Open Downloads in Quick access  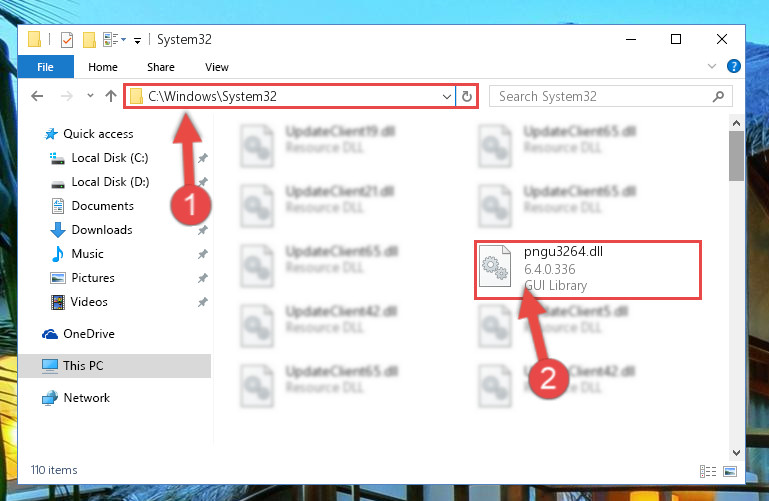[x=102, y=230]
